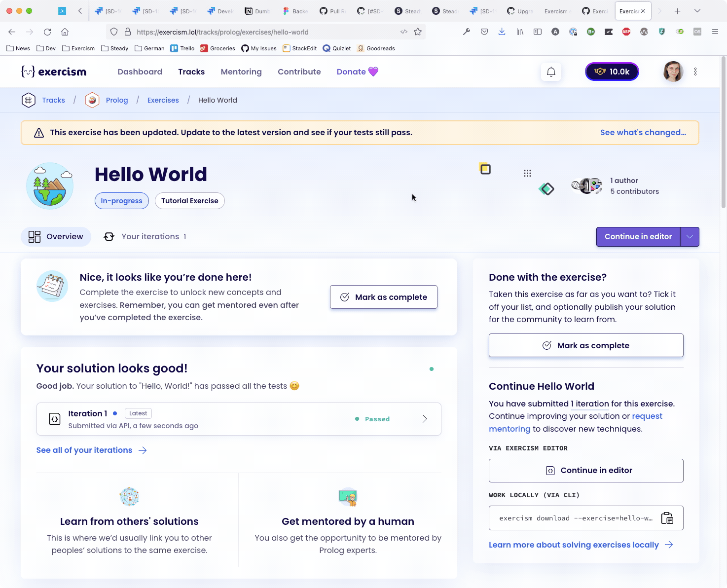Open Tracks in the top navigation
Viewport: 727px width, 588px height.
click(x=191, y=72)
